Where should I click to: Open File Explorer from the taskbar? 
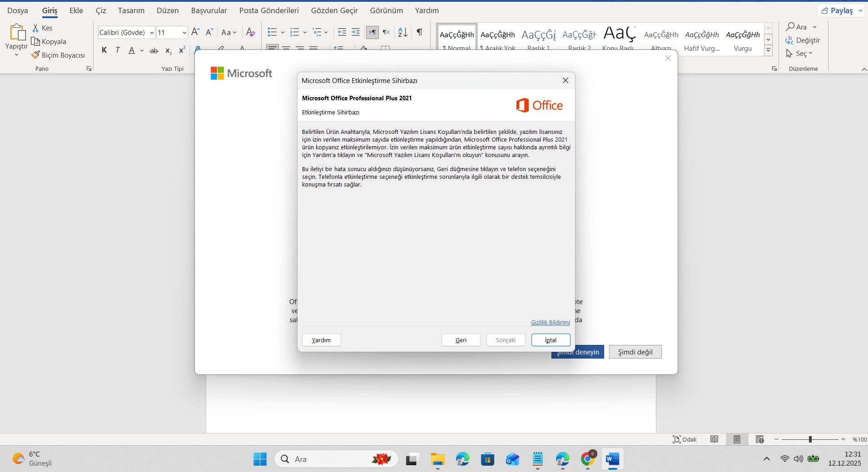(438, 459)
